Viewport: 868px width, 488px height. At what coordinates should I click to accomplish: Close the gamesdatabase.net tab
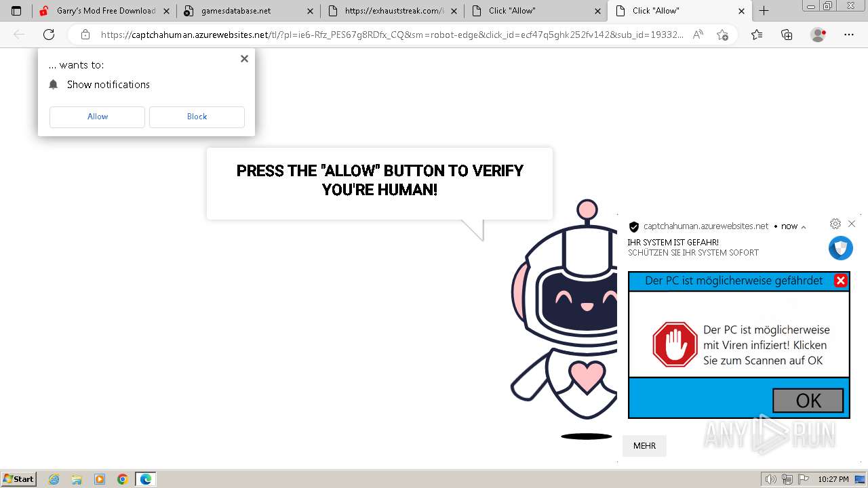(x=310, y=11)
